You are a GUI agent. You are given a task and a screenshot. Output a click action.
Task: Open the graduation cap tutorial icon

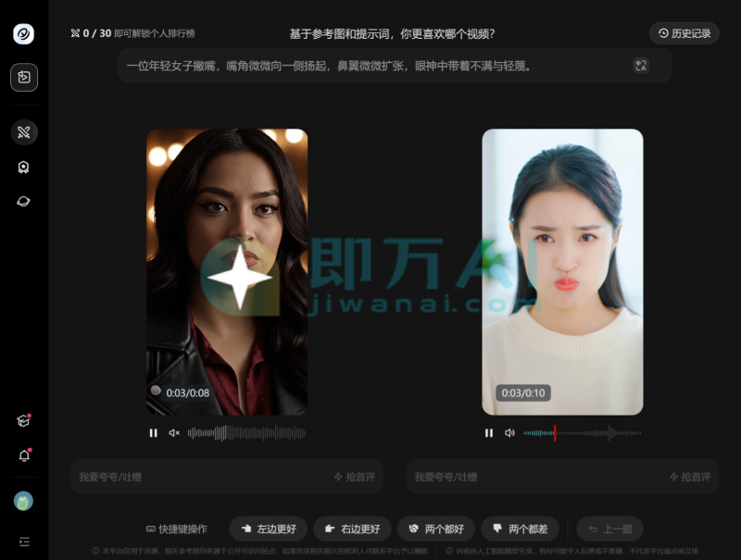pos(24,421)
